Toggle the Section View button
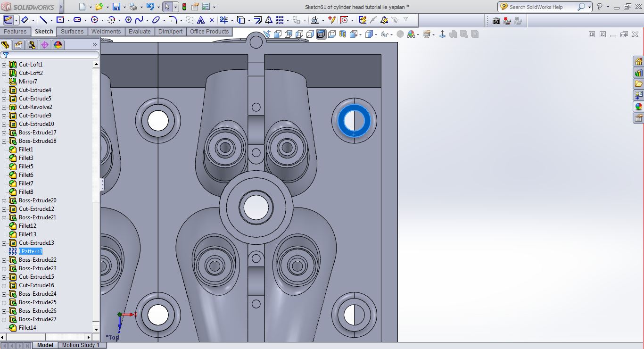 pos(342,34)
